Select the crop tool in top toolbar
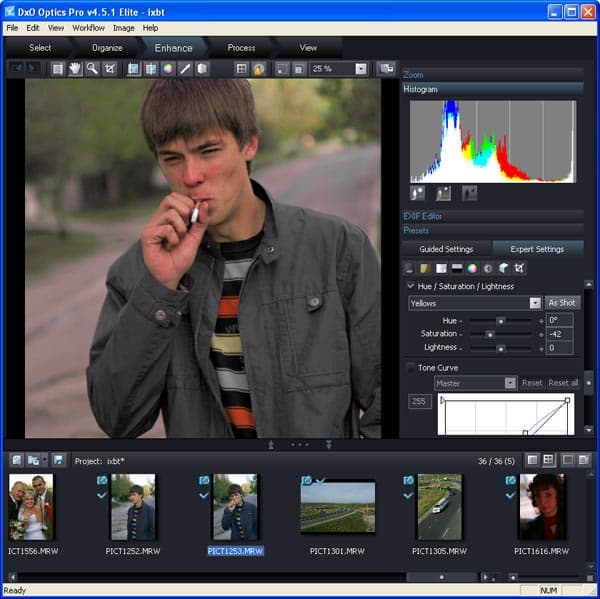The height and width of the screenshot is (599, 600). point(110,69)
